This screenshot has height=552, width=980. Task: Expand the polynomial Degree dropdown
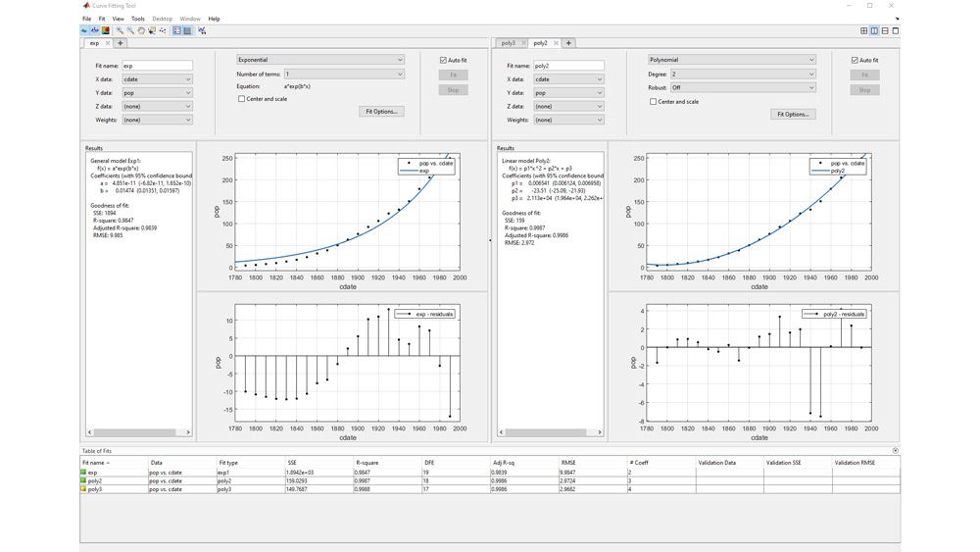(x=742, y=74)
